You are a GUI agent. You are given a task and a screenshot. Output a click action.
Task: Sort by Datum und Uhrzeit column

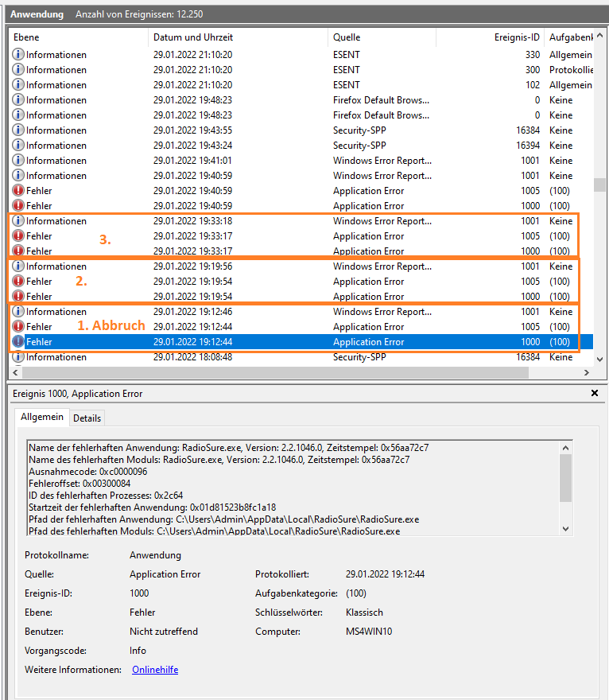pyautogui.click(x=239, y=37)
